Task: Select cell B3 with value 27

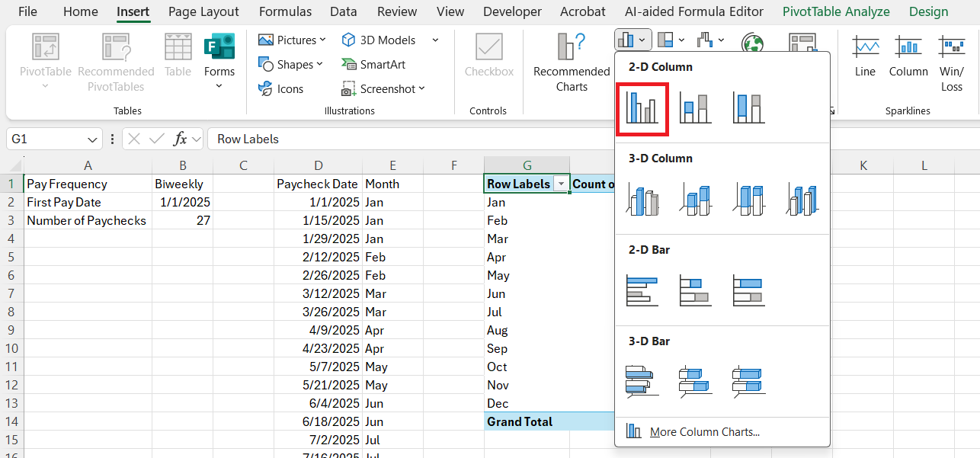Action: (x=182, y=220)
